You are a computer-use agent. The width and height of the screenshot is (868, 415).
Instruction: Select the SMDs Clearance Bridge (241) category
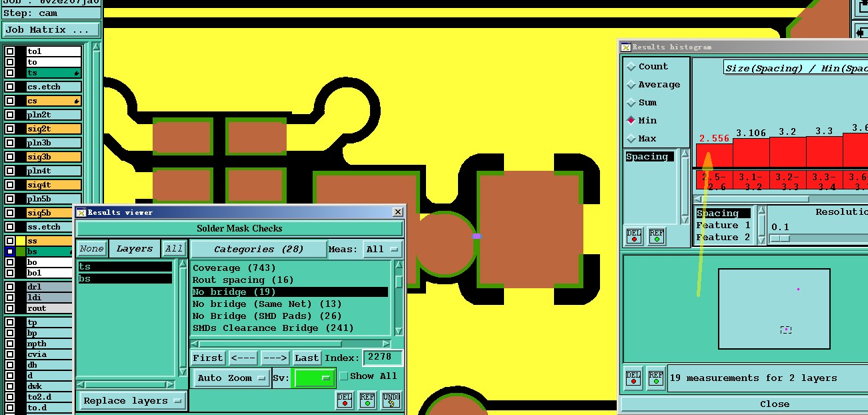[x=290, y=328]
